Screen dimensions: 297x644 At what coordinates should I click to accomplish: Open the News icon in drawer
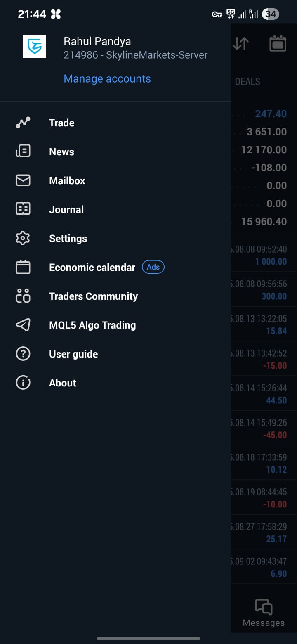pos(23,152)
